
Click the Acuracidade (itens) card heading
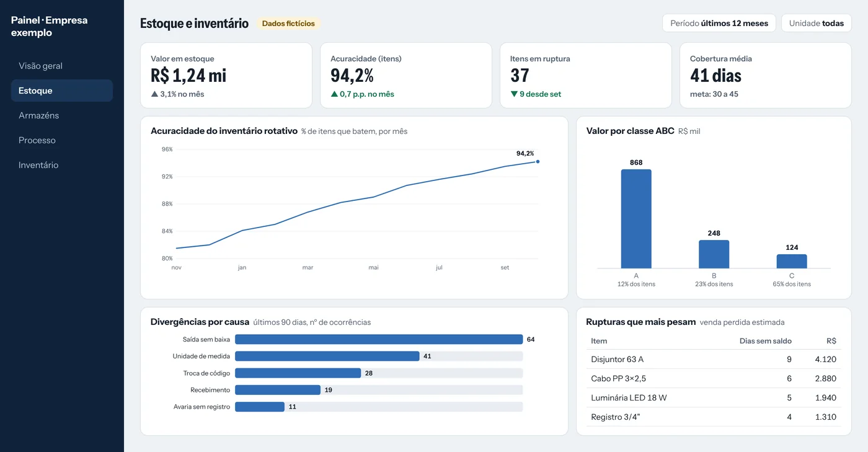(x=366, y=59)
